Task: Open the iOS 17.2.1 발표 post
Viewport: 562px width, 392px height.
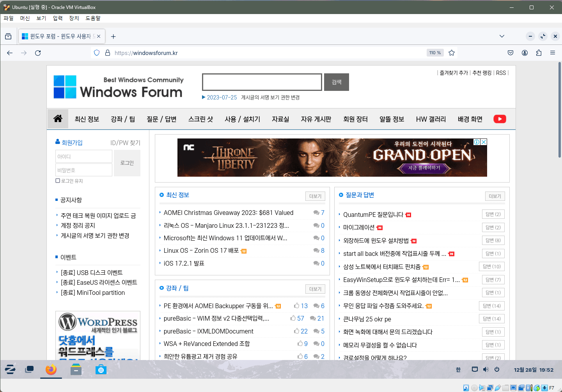Action: (184, 263)
